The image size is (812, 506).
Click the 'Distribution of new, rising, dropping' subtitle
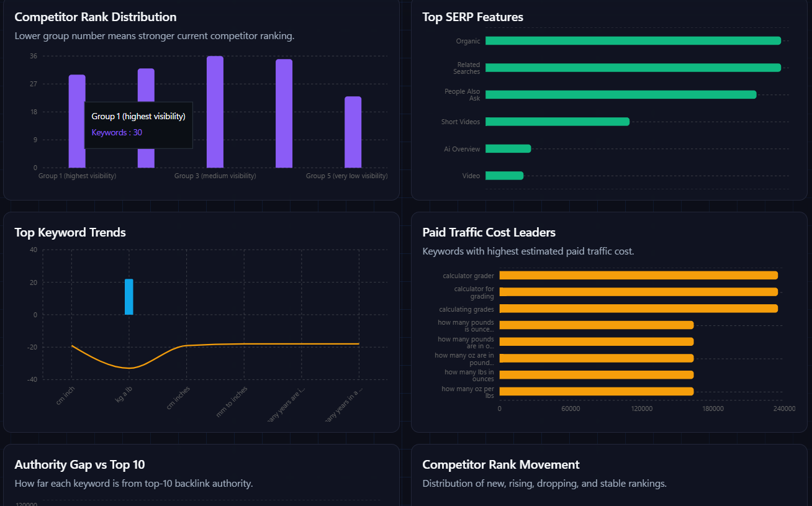544,484
